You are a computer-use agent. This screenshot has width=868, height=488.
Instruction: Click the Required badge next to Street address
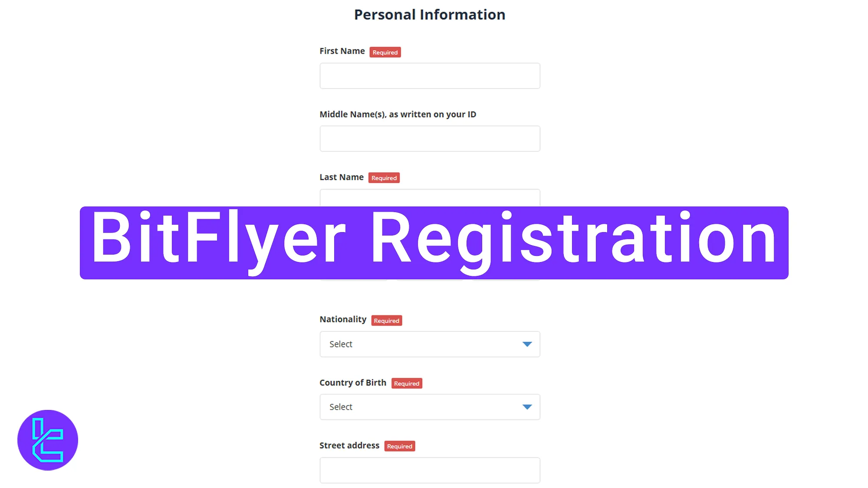[x=400, y=446]
